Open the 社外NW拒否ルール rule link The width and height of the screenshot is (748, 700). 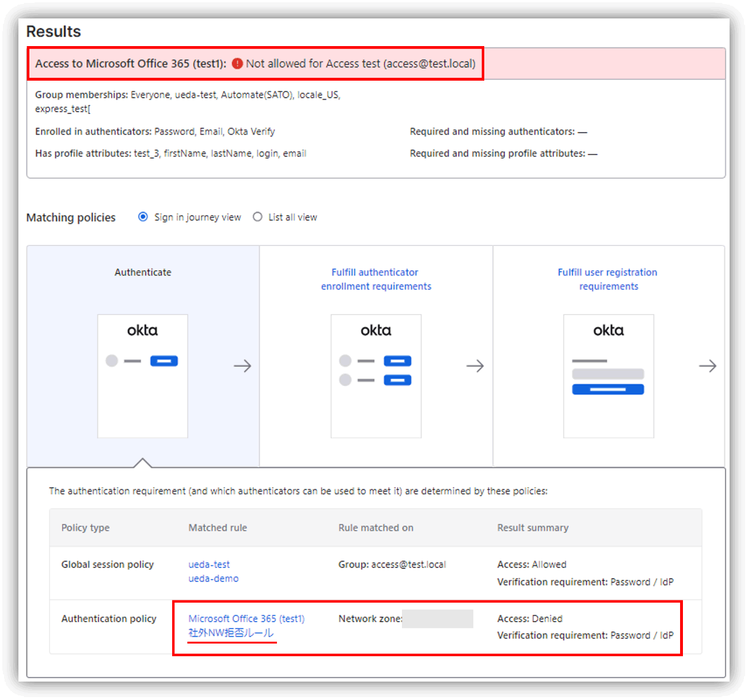pyautogui.click(x=231, y=633)
